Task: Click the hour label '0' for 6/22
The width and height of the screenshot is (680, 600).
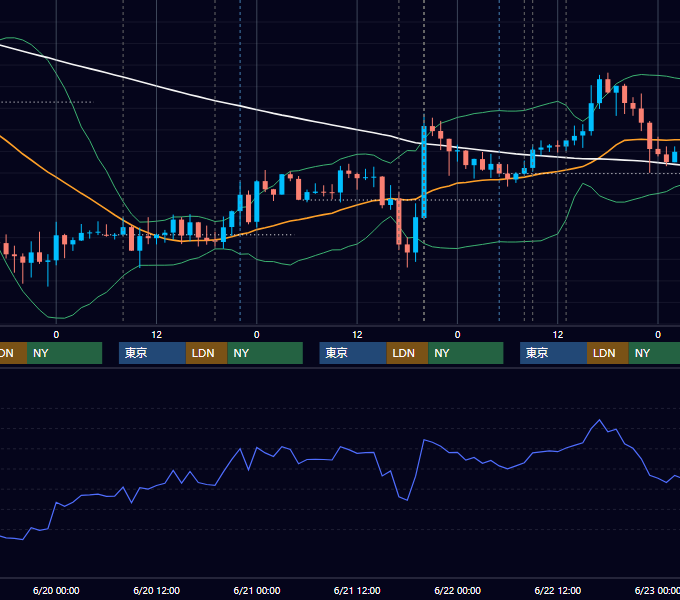Action: pyautogui.click(x=458, y=335)
